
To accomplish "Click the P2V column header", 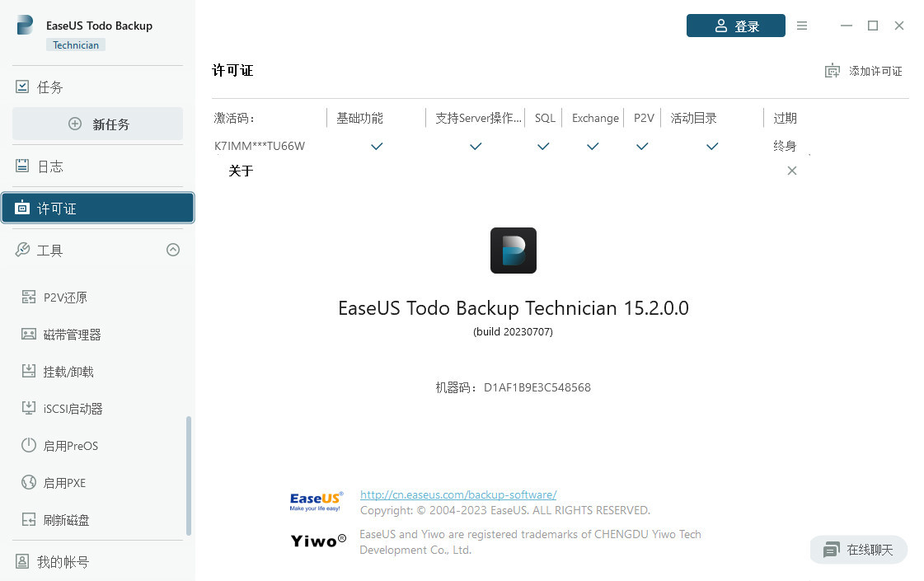I will click(644, 118).
